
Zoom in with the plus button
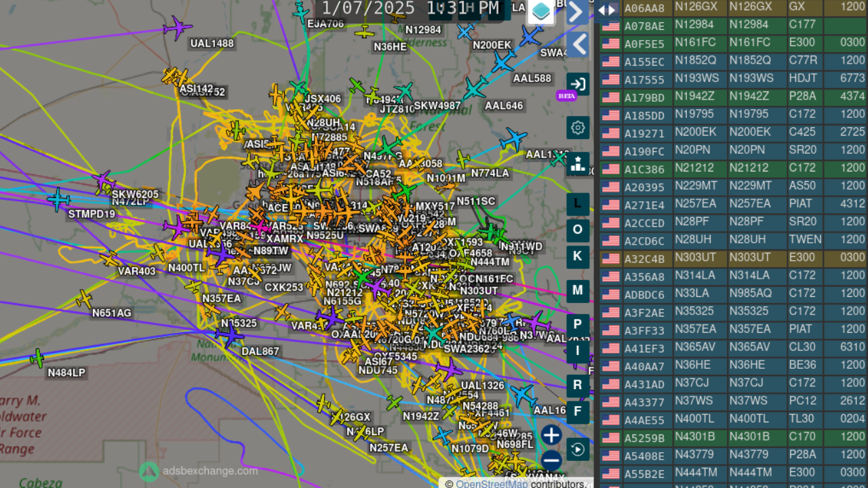[x=551, y=435]
